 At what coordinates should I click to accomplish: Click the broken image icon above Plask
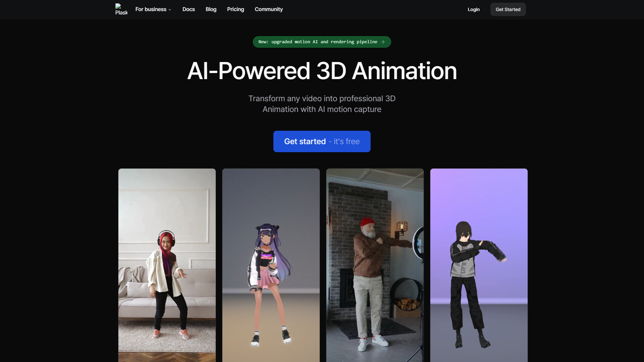[x=118, y=6]
